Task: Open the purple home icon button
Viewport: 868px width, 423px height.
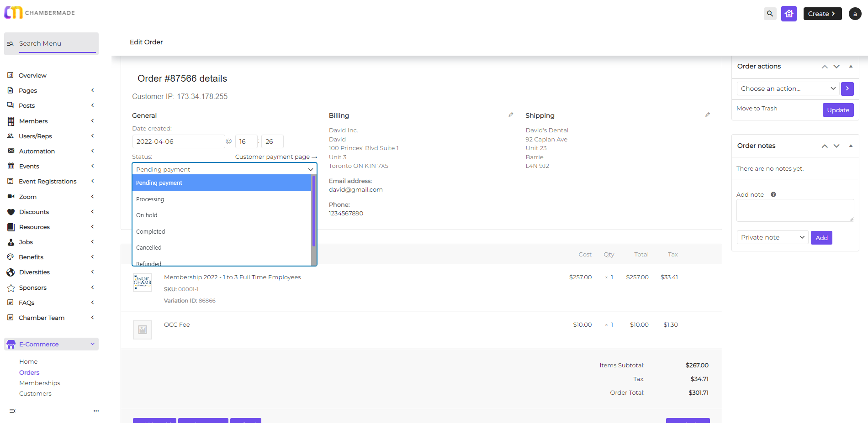Action: tap(789, 14)
